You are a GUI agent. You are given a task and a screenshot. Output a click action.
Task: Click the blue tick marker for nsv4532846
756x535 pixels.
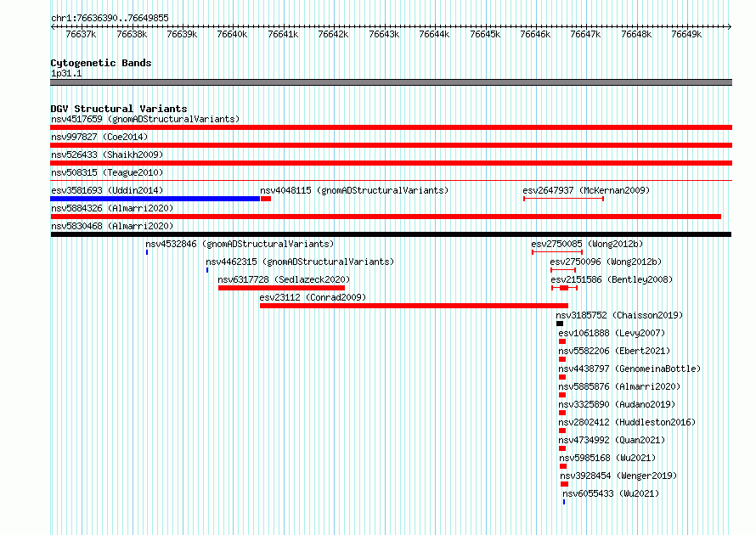pos(147,252)
